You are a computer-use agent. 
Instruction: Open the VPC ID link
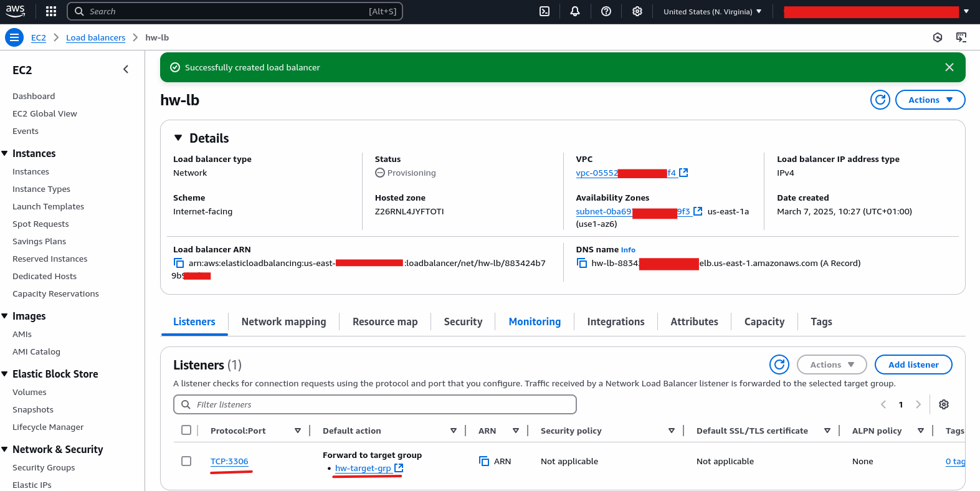(x=626, y=173)
